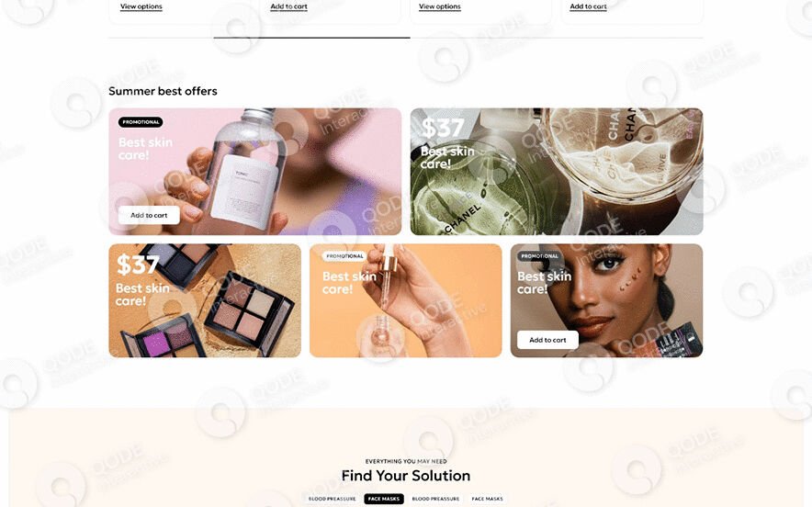812x507 pixels.
Task: Click the $37 price on Chanel banner
Action: (443, 128)
